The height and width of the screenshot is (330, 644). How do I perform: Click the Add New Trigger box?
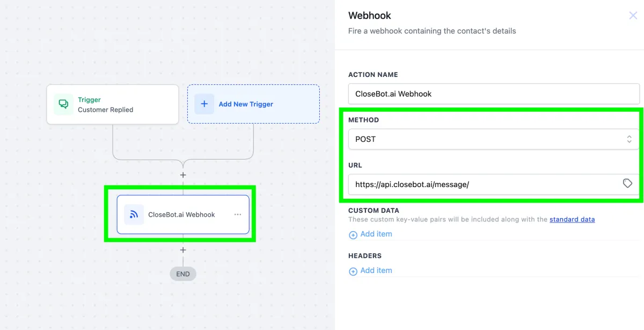click(253, 104)
